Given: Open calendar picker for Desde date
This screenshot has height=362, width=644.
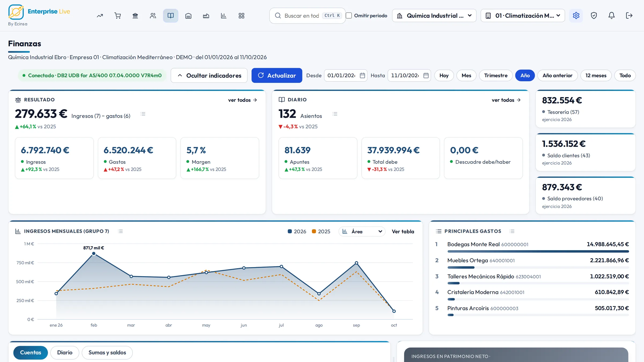Looking at the screenshot, I should (362, 75).
